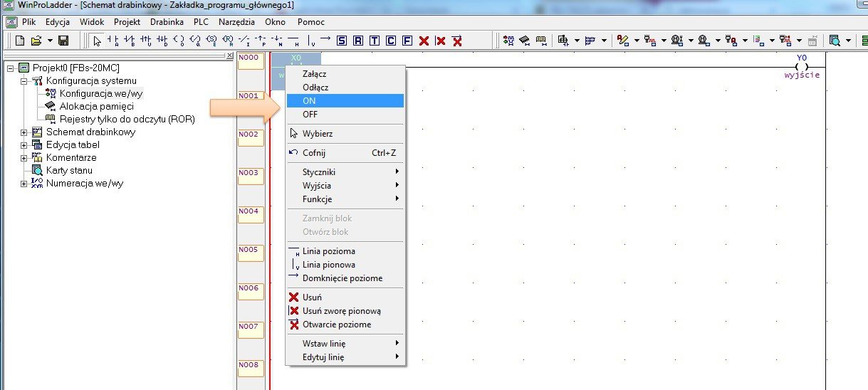
Task: Click the delete horizontal line tool
Action: point(457,41)
